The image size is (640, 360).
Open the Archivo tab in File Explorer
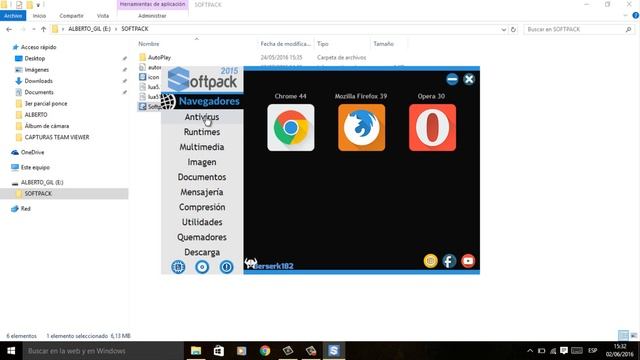tap(13, 16)
